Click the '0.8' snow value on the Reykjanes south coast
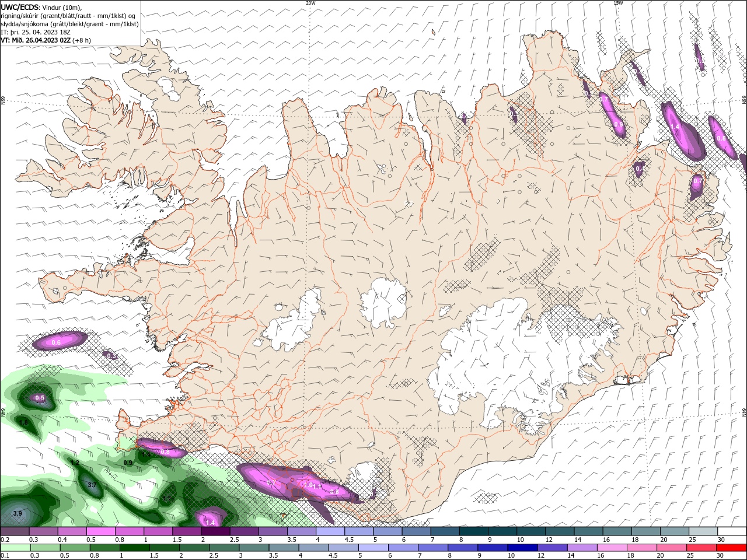747x560 pixels. (x=165, y=452)
